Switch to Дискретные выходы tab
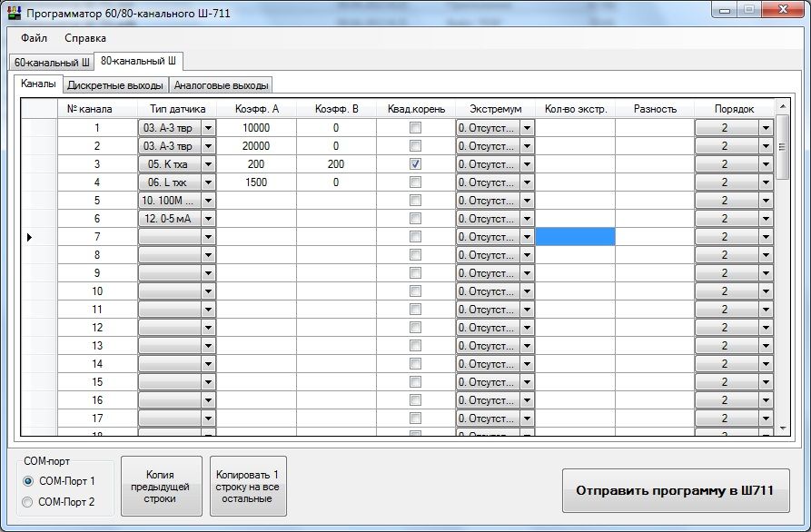 point(115,85)
